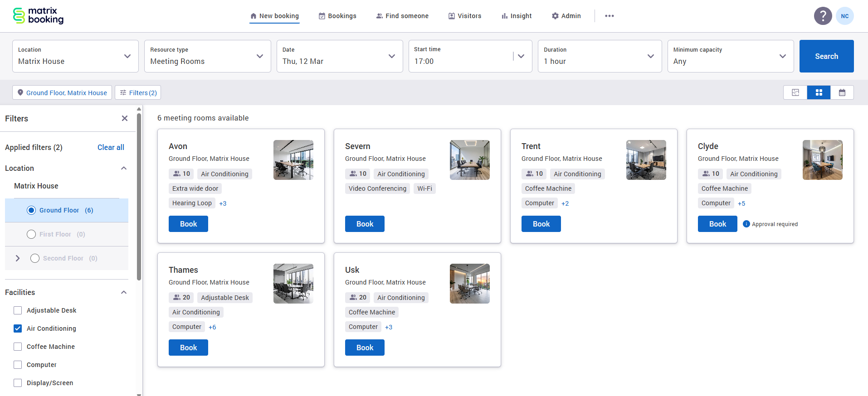The image size is (868, 396).
Task: Switch to the calendar view icon
Action: tap(842, 92)
